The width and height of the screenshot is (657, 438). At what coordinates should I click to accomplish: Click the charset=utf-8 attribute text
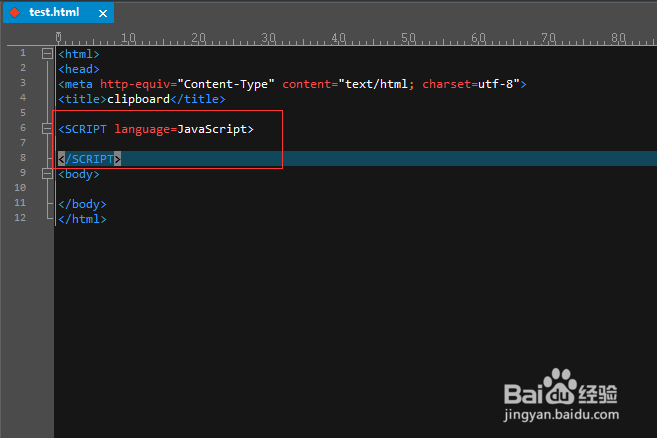tap(470, 84)
